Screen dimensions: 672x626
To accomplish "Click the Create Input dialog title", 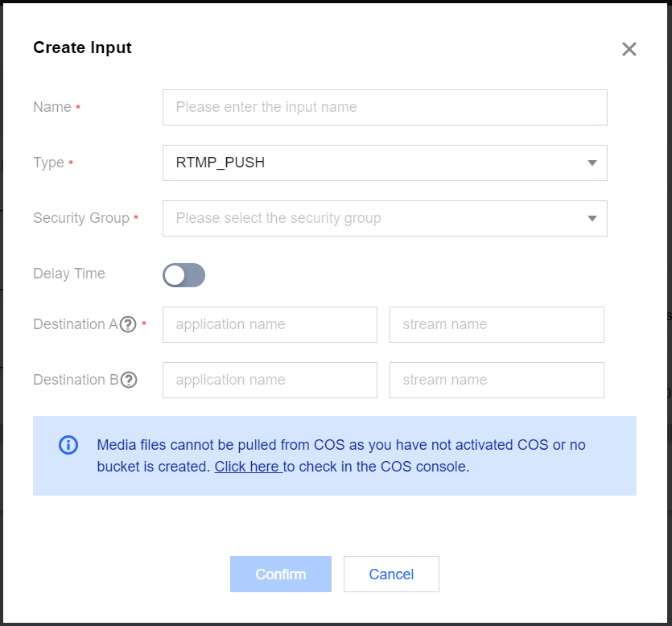I will (82, 47).
